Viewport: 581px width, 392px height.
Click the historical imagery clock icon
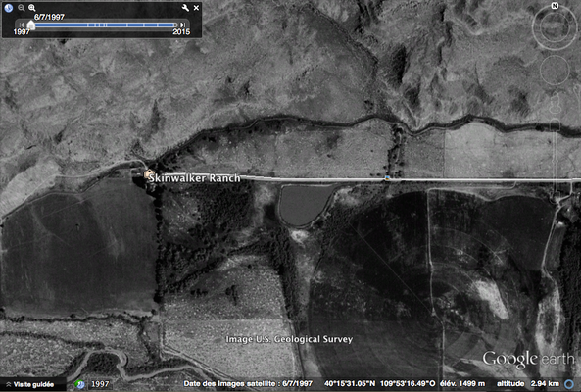click(x=9, y=8)
